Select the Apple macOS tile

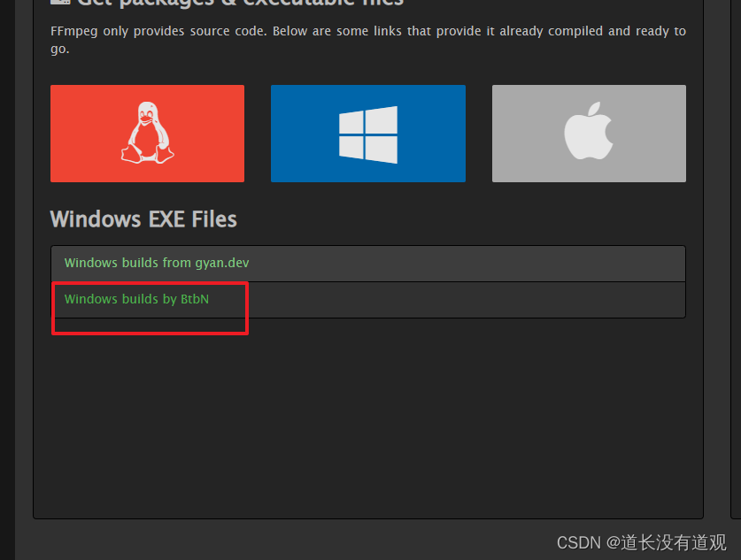pos(589,134)
